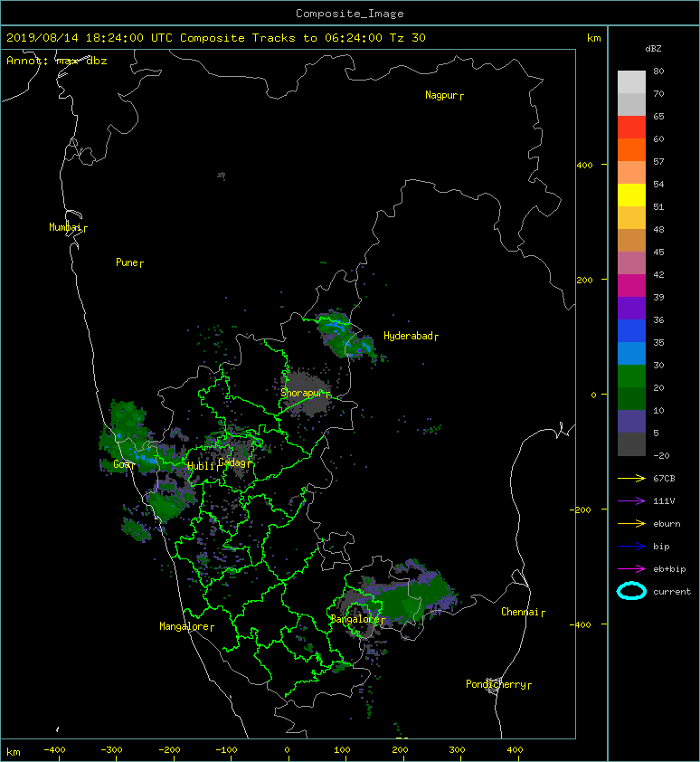The height and width of the screenshot is (762, 700).
Task: Click the royal blue 36 dBZ swatch
Action: (x=631, y=330)
